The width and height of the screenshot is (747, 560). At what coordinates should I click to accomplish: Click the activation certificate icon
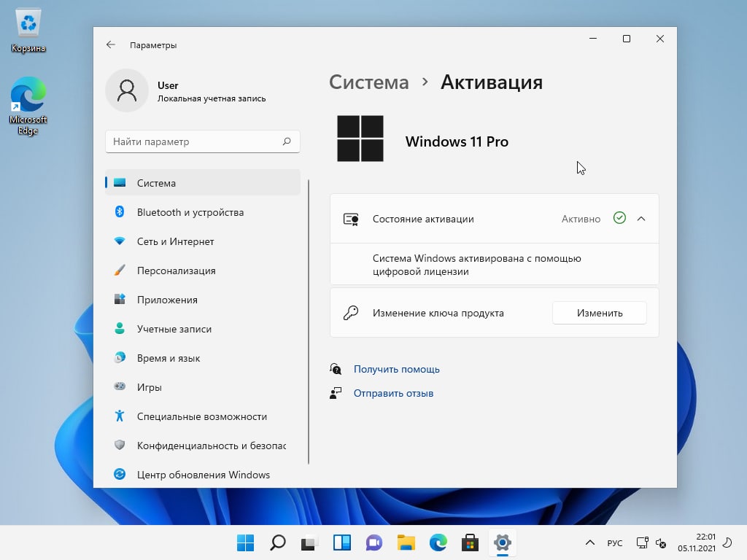(351, 219)
